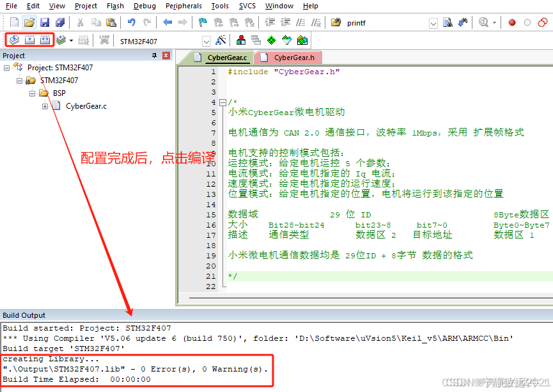The image size is (553, 392).
Task: Click the Cut scissors icon
Action: (x=80, y=22)
